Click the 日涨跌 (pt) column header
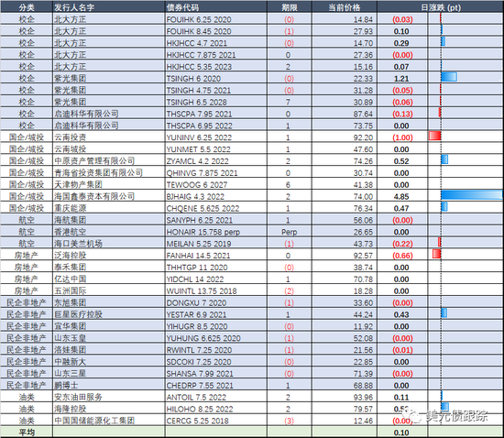The image size is (504, 438). (x=441, y=7)
